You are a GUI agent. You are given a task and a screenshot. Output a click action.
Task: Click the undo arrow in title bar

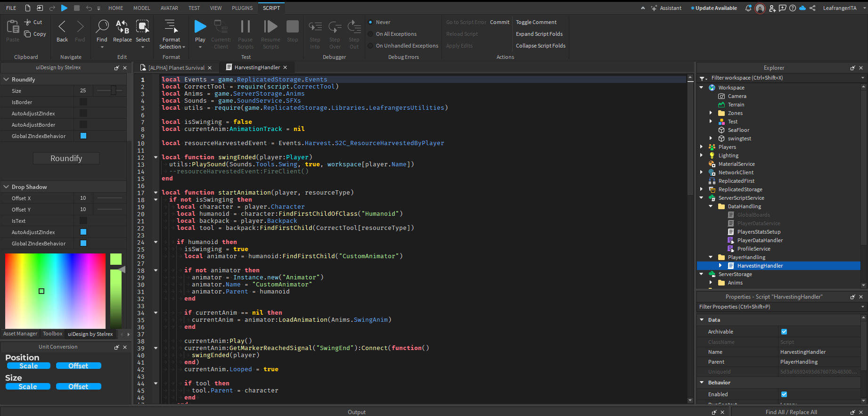[x=89, y=8]
